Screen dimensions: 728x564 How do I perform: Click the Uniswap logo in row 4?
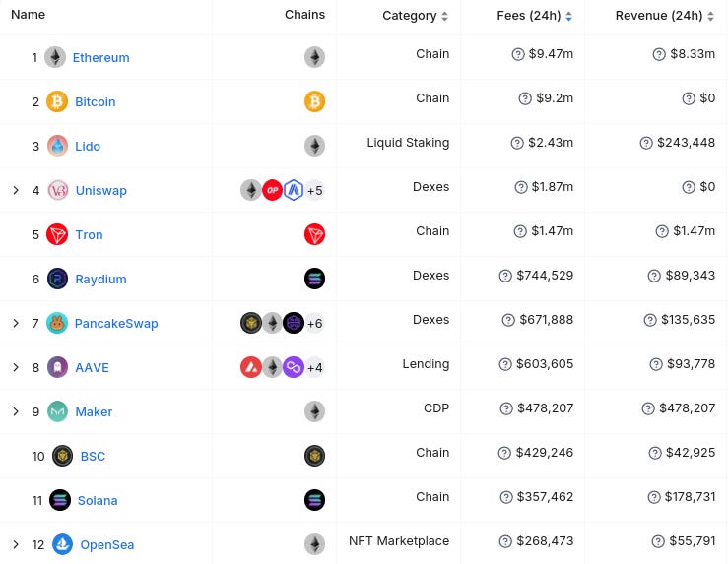click(x=58, y=190)
